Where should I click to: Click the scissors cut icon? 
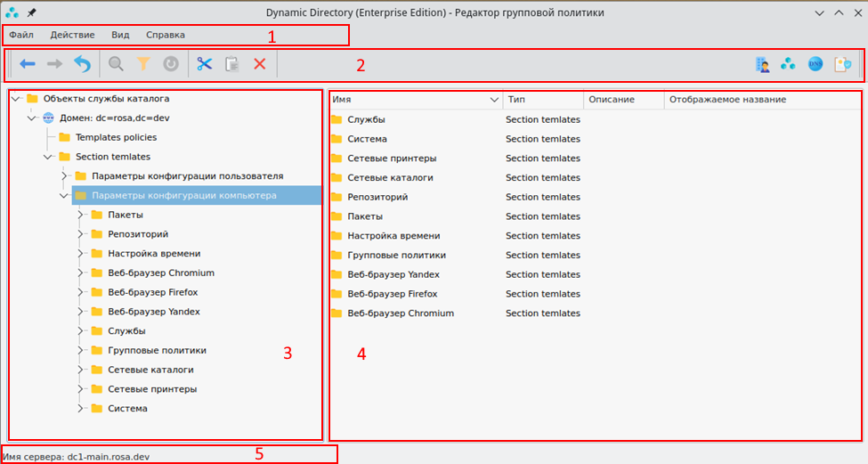click(x=205, y=64)
